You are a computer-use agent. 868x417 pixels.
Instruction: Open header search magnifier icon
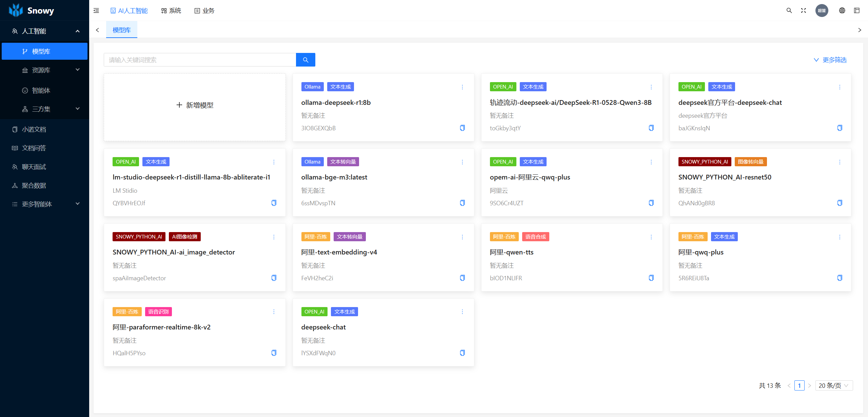pos(789,11)
